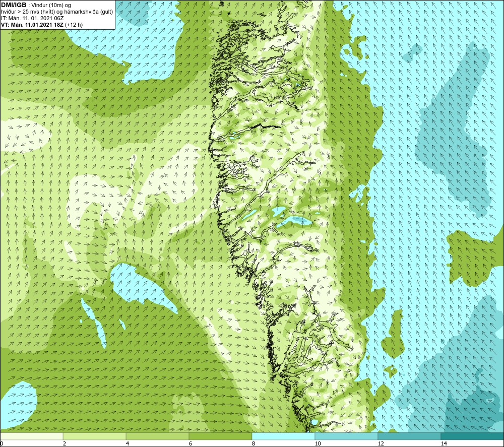Click the 10–12 m/s cyan color band
This screenshot has width=504, height=447.
tap(347, 436)
